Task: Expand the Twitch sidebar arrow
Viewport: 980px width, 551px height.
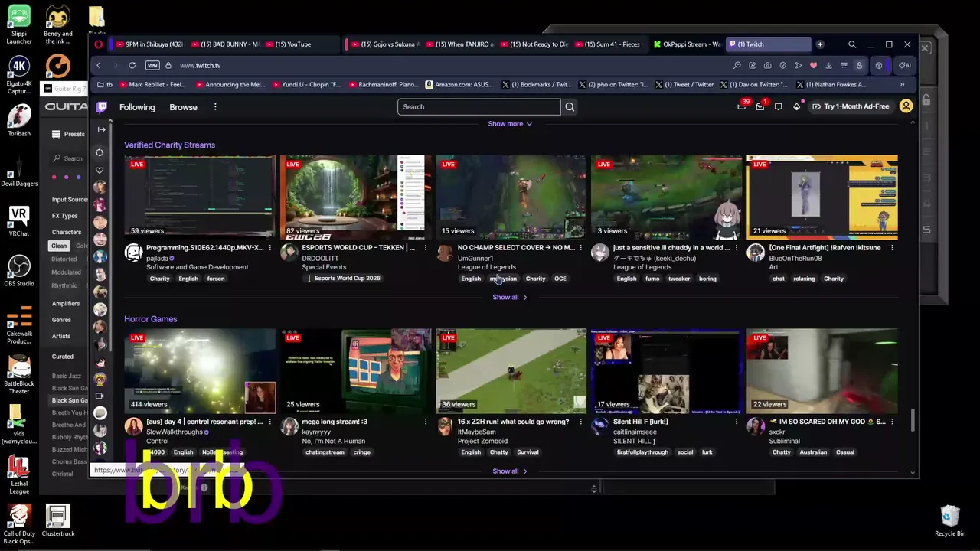Action: point(101,129)
